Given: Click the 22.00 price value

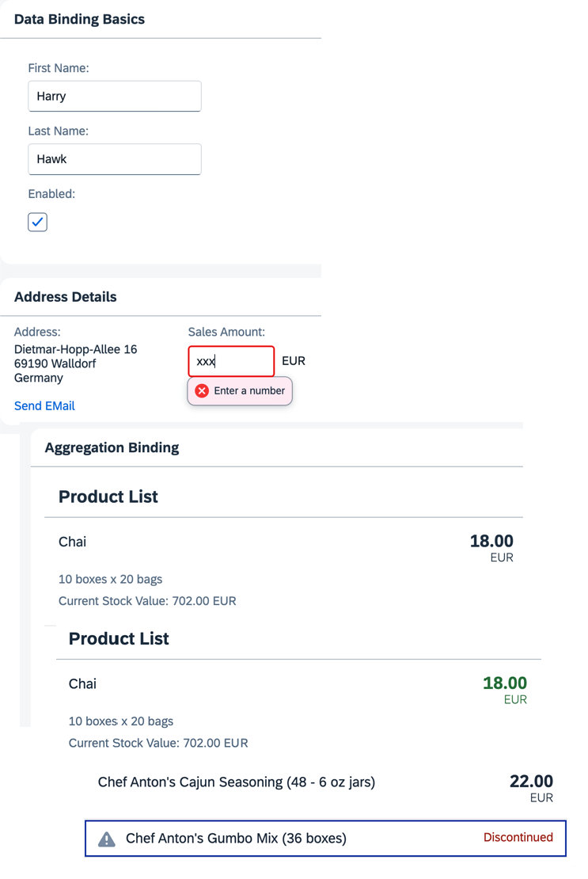Looking at the screenshot, I should pyautogui.click(x=531, y=781).
